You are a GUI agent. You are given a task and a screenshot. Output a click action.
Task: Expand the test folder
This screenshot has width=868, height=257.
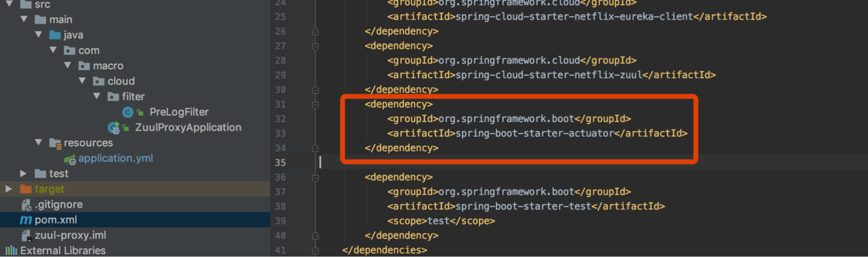pyautogui.click(x=24, y=174)
